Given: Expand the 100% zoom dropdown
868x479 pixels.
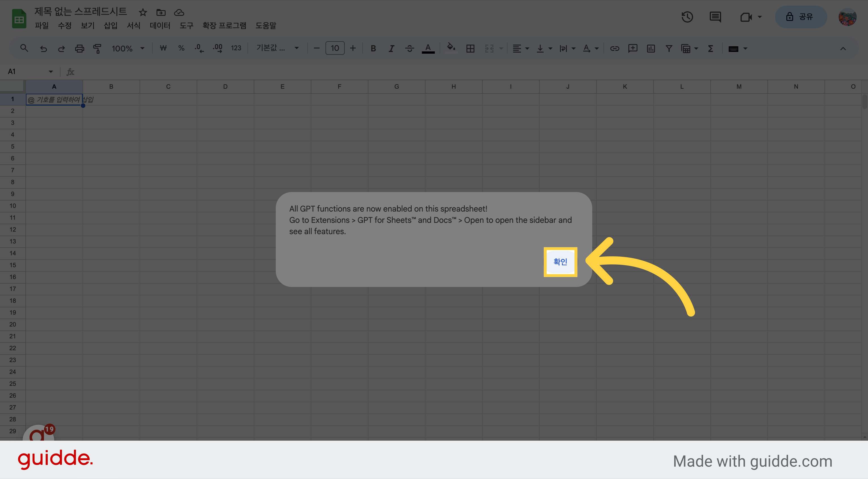Looking at the screenshot, I should (128, 49).
